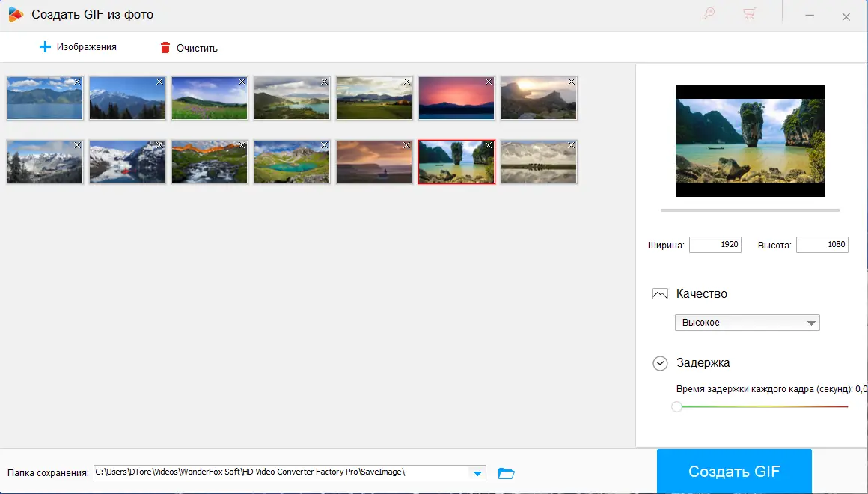This screenshot has height=494, width=868.
Task: Click the key registration icon
Action: (708, 13)
